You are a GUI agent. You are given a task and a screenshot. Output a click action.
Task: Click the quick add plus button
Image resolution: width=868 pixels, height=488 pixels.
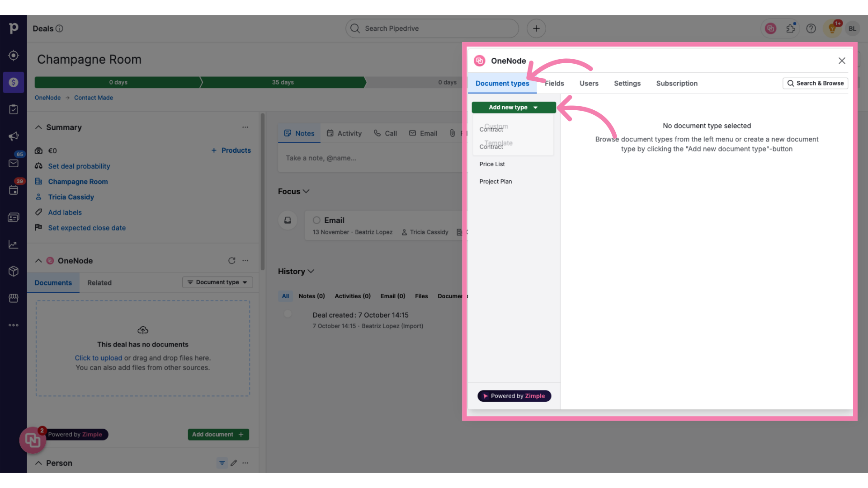click(x=536, y=28)
